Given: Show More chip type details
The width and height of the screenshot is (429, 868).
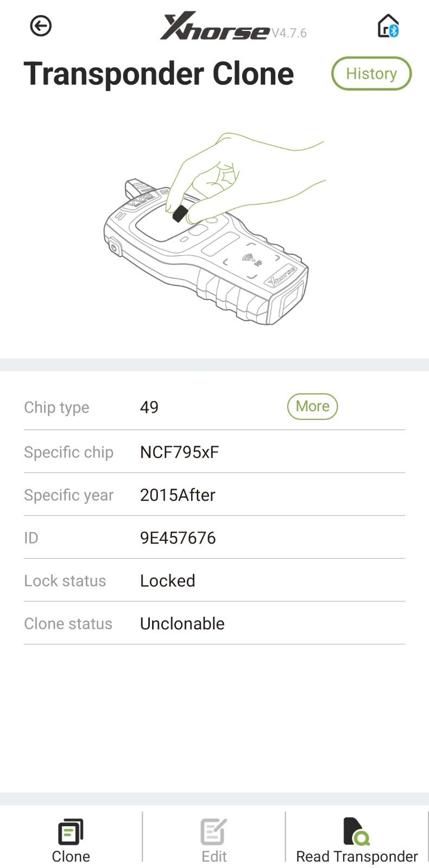Looking at the screenshot, I should 312,406.
